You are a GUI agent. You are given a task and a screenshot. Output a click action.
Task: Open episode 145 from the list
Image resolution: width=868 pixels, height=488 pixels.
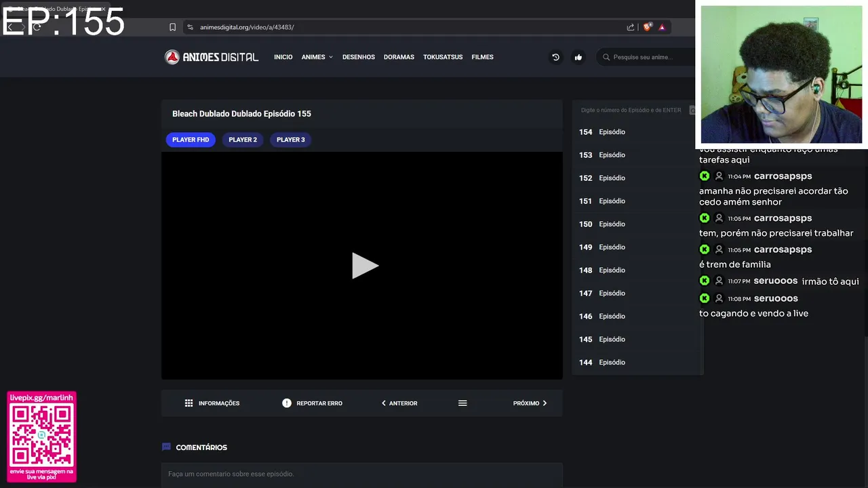point(636,340)
